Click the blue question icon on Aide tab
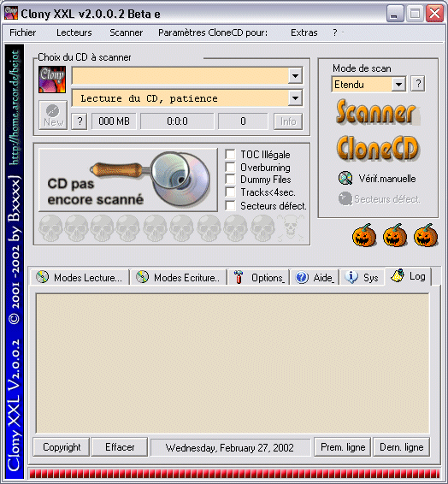 [302, 277]
